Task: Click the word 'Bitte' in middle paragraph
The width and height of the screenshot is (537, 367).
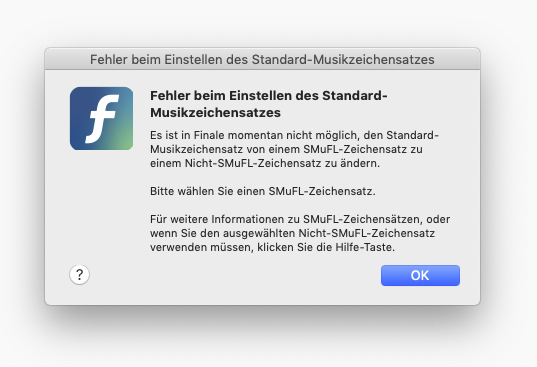Action: tap(162, 191)
